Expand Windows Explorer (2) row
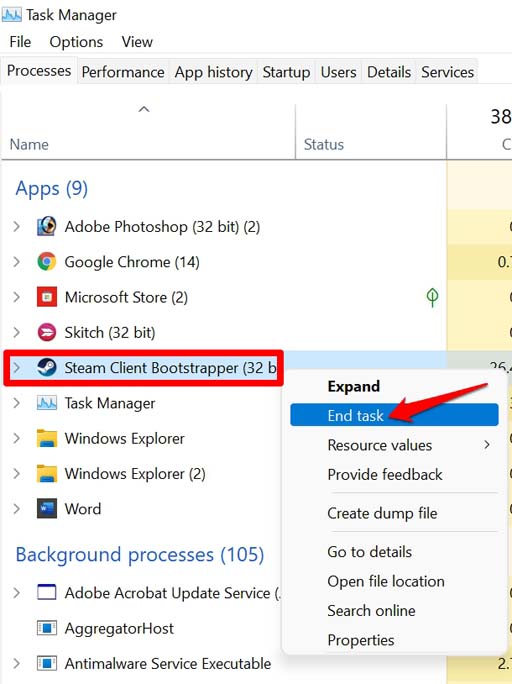This screenshot has width=512, height=684. pyautogui.click(x=17, y=474)
